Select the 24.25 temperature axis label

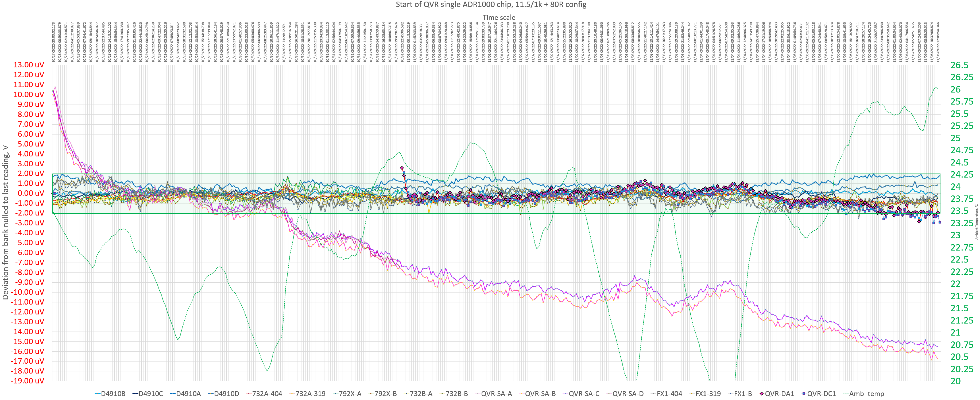tap(962, 175)
